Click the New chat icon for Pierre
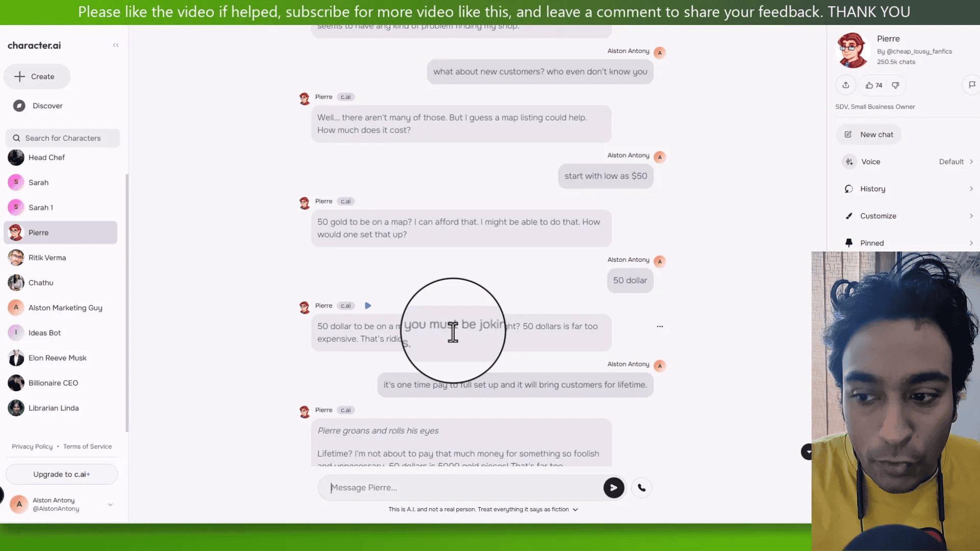980x551 pixels. (x=849, y=134)
